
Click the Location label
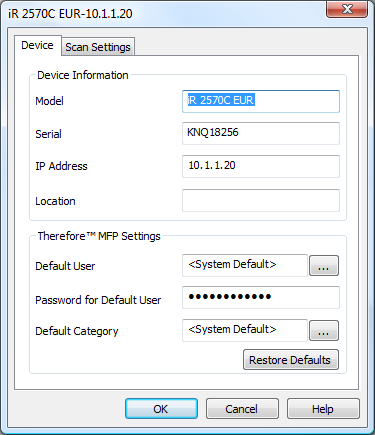55,201
